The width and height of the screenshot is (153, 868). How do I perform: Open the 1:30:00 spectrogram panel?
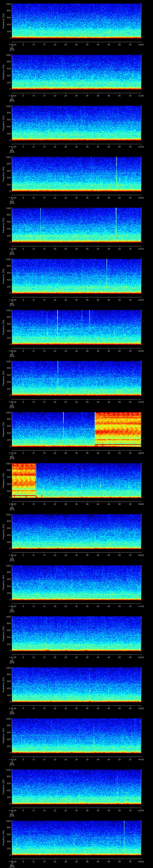[x=76, y=72]
